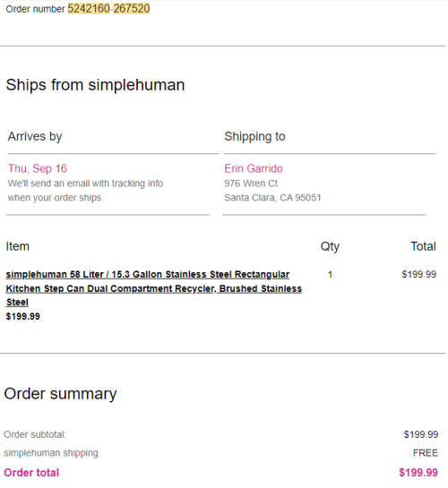Image resolution: width=448 pixels, height=488 pixels.
Task: Click the Santa Clara, CA 95051 line
Action: (272, 198)
